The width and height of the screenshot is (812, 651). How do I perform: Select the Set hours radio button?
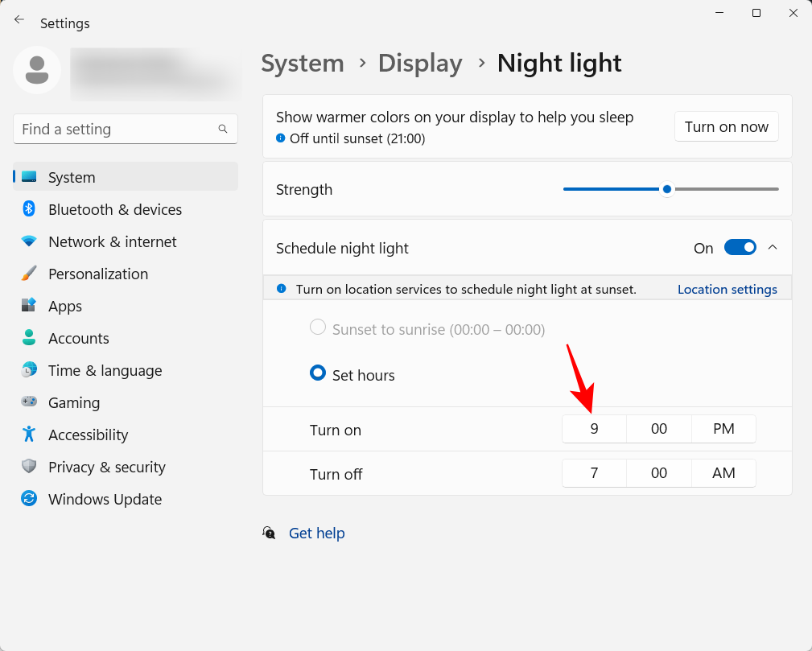pyautogui.click(x=318, y=373)
